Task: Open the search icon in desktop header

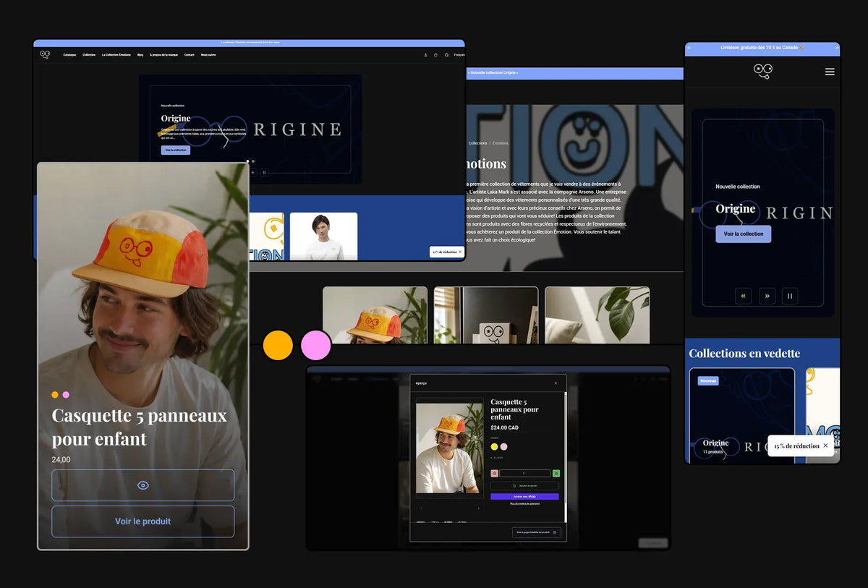Action: point(446,55)
